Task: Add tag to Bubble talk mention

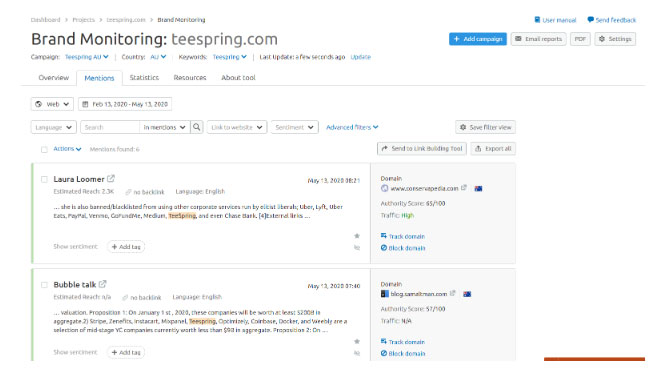Action: point(126,352)
